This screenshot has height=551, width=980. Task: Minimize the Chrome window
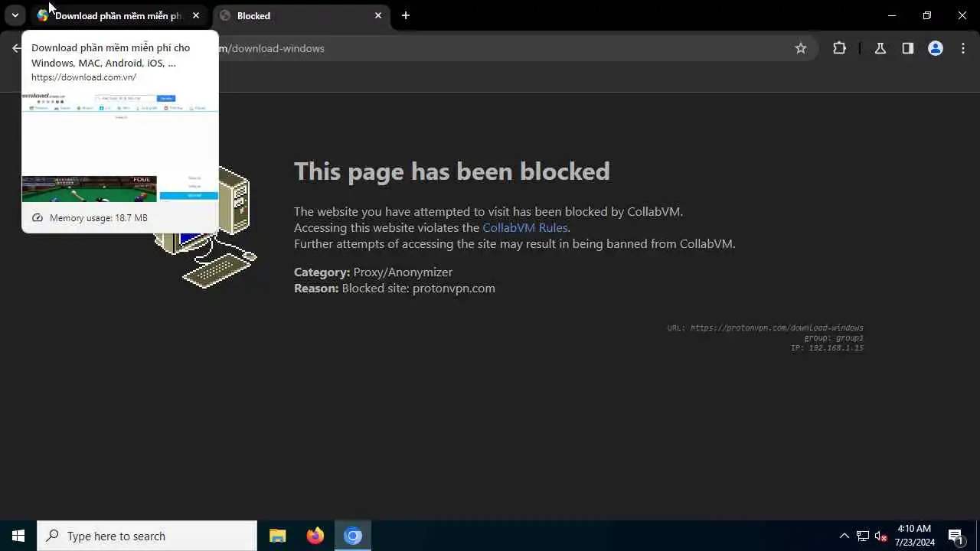pyautogui.click(x=892, y=15)
